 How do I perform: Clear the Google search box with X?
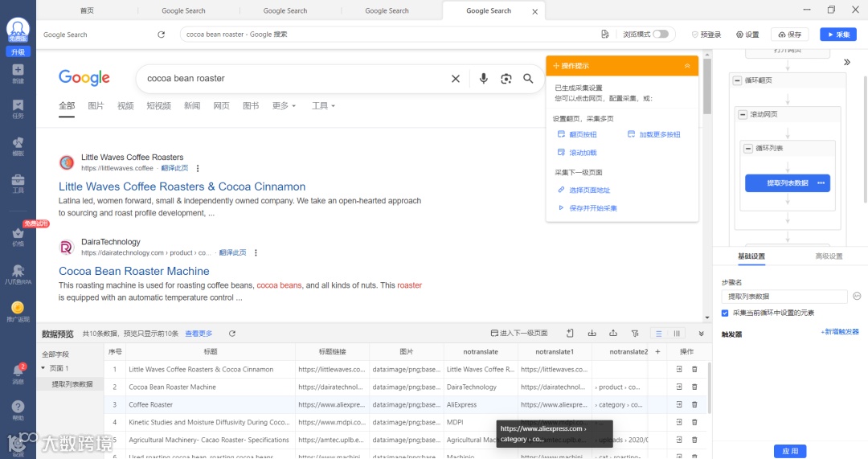pos(456,79)
